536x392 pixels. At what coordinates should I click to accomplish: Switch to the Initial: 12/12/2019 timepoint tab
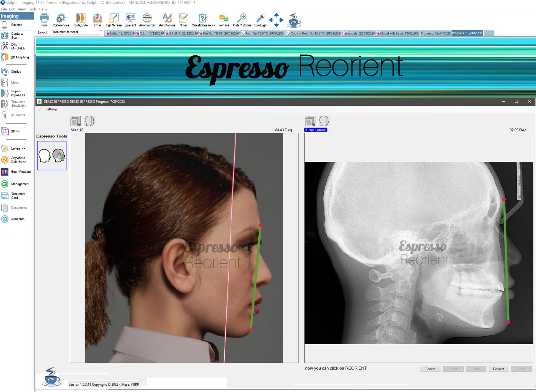click(120, 33)
